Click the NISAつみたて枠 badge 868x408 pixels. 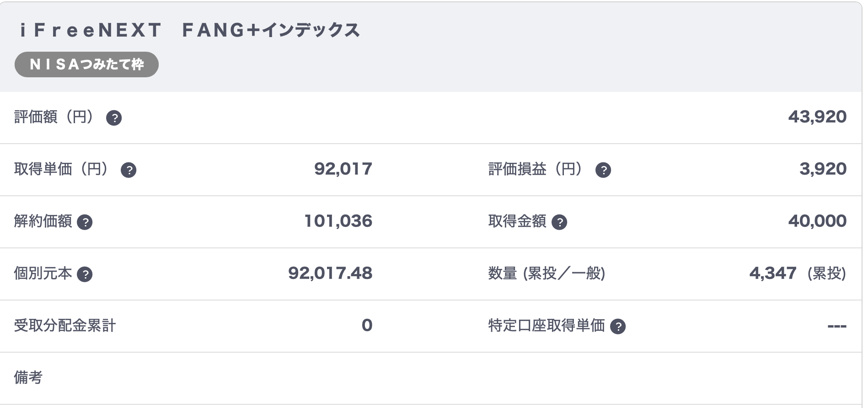(x=86, y=64)
